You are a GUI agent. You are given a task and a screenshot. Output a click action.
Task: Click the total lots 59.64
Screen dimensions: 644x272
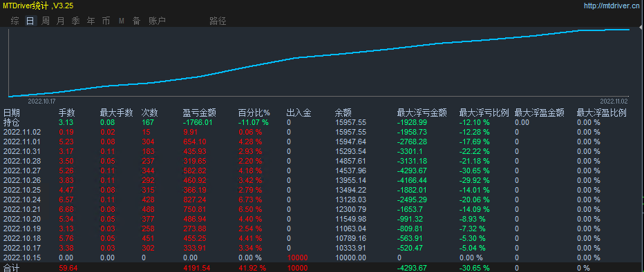click(x=68, y=268)
